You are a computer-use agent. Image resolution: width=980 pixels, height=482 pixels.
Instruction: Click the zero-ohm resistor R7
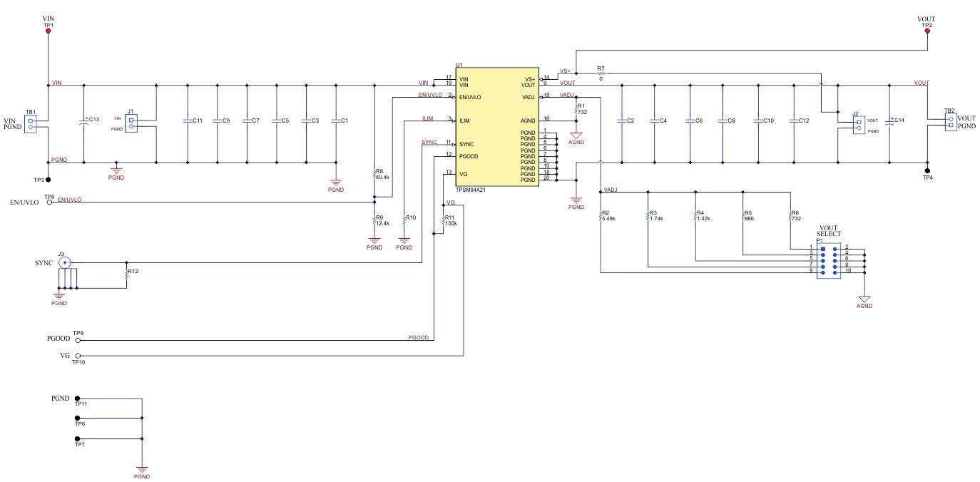(x=601, y=73)
